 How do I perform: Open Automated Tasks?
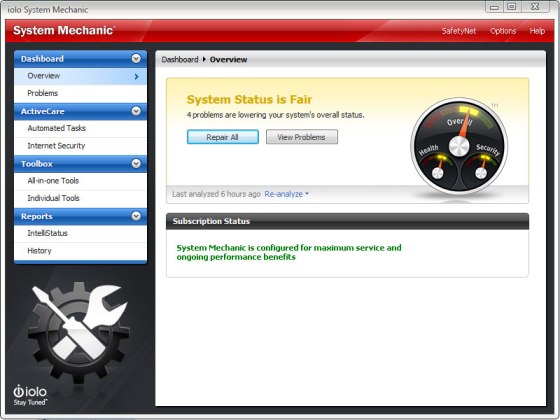coord(80,128)
